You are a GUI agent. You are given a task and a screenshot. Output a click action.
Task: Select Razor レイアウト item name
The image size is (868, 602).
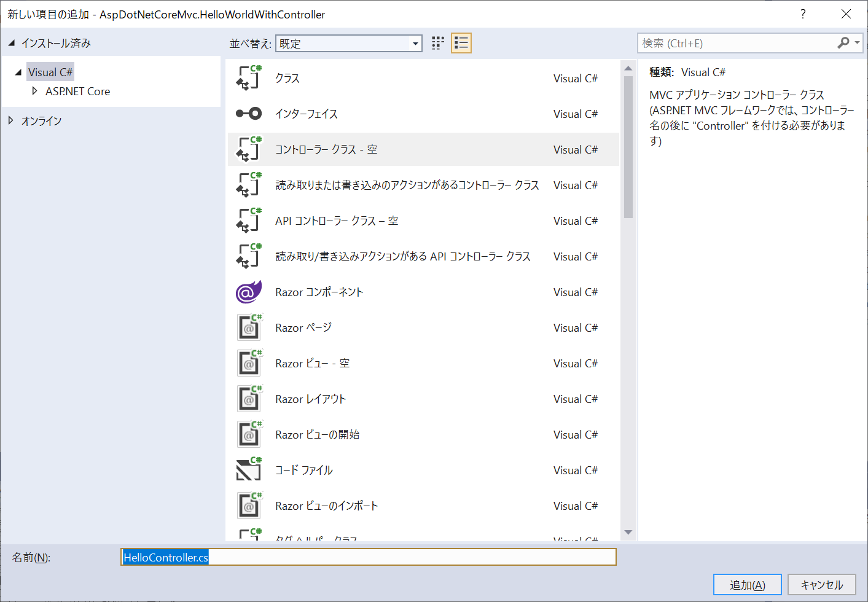tap(311, 399)
